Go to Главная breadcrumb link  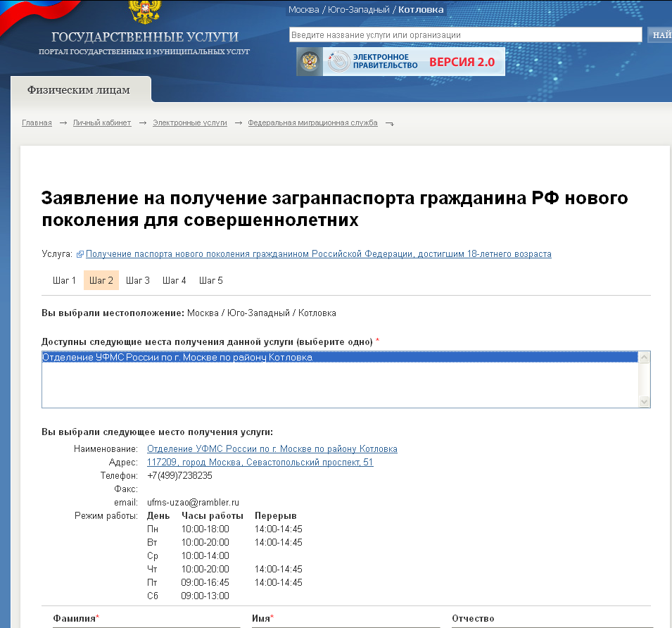click(37, 123)
